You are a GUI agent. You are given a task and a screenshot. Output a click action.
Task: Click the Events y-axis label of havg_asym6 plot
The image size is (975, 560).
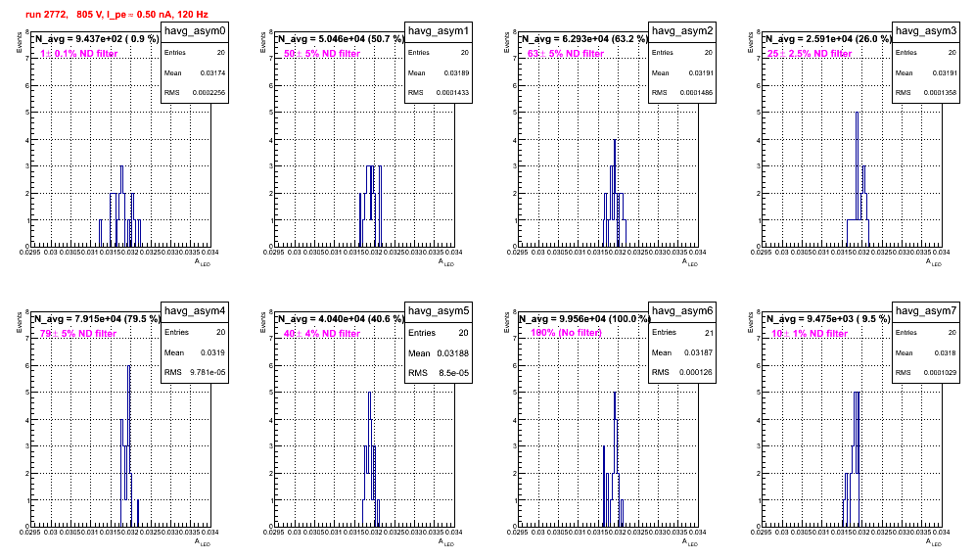click(506, 322)
